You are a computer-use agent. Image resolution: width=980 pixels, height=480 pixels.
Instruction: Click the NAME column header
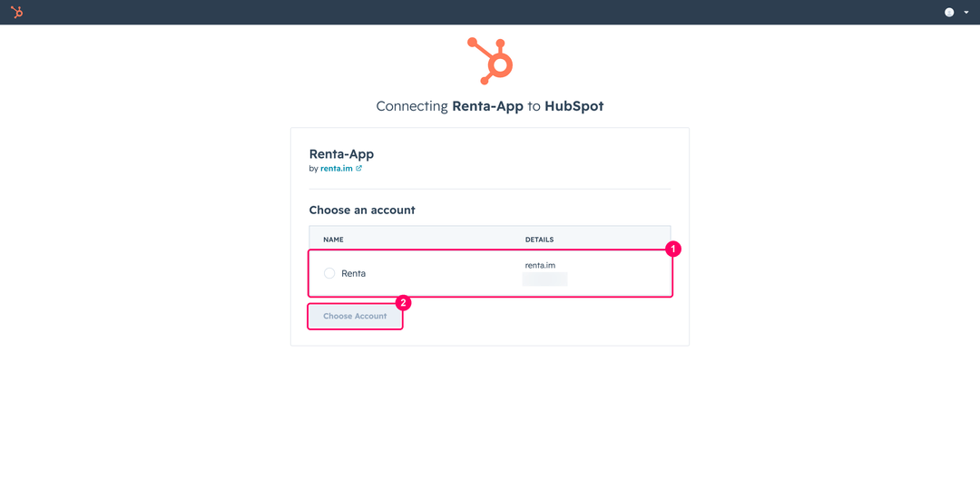(x=333, y=240)
